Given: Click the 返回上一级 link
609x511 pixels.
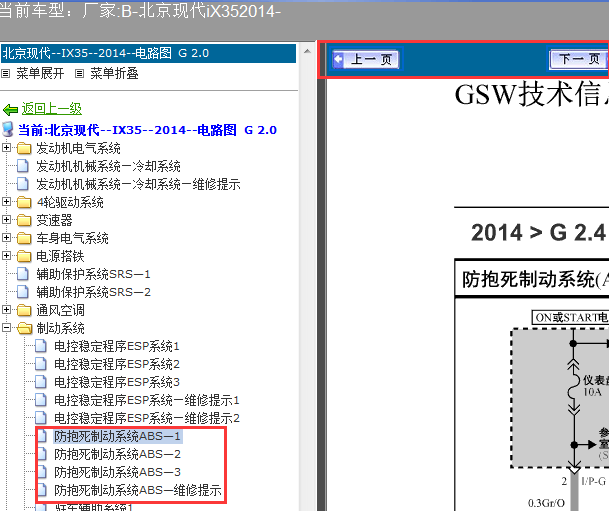Looking at the screenshot, I should click(x=52, y=109).
